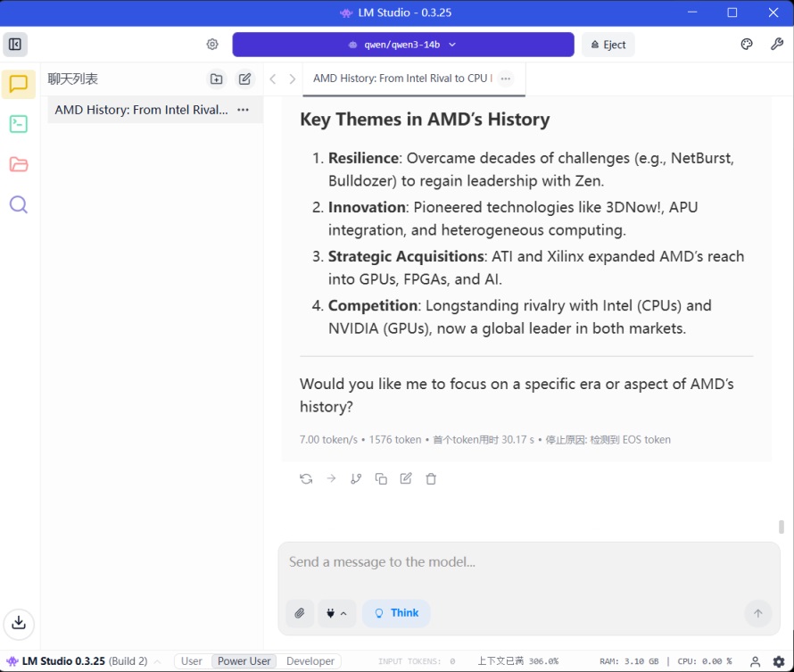794x672 pixels.
Task: Create a new chat with edit icon
Action: pyautogui.click(x=244, y=79)
